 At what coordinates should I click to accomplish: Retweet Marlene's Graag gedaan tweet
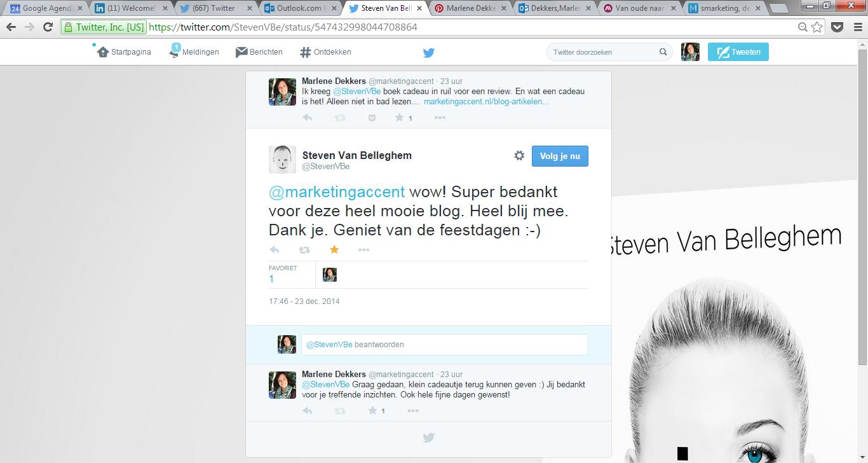(x=340, y=411)
